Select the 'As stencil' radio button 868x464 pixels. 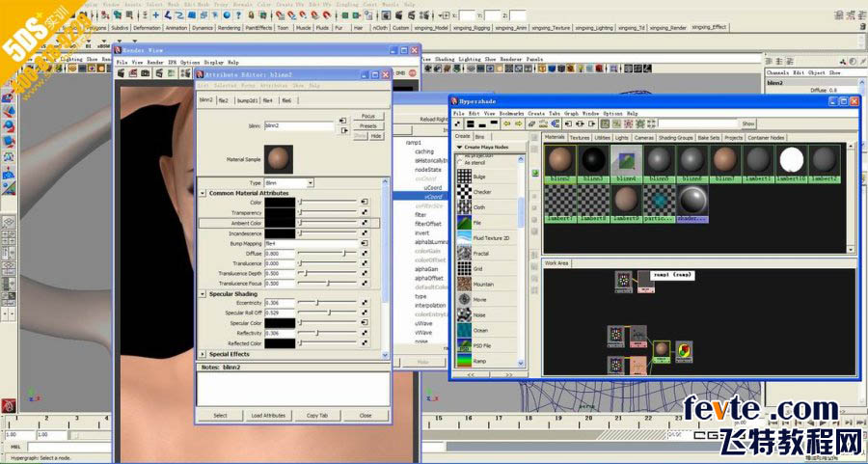(459, 163)
